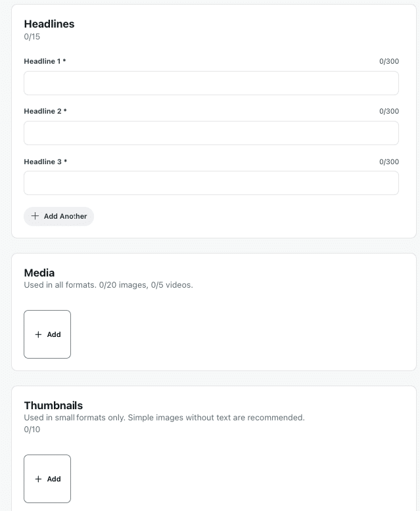Click the Headline 3 character counter
The height and width of the screenshot is (511, 420).
click(388, 162)
